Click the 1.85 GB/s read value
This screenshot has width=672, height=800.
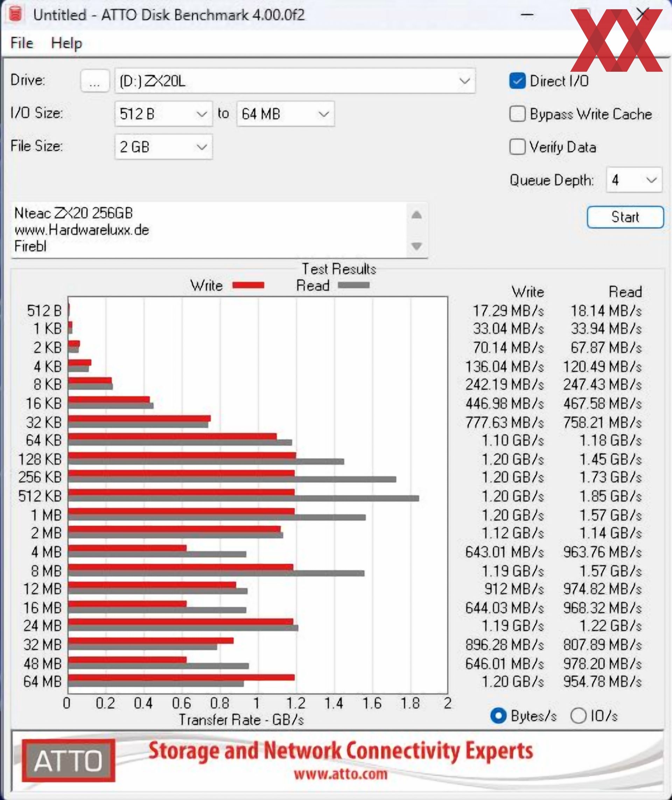[x=610, y=496]
